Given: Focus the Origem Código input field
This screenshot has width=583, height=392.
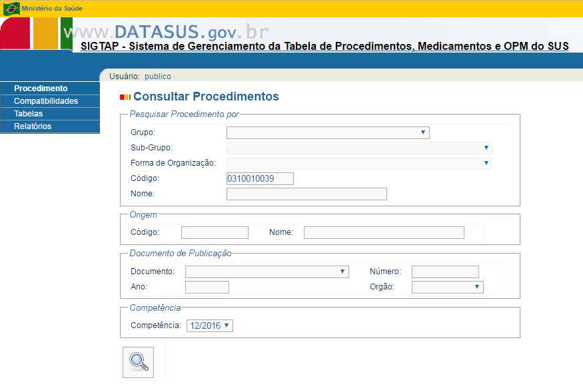Looking at the screenshot, I should click(x=215, y=232).
